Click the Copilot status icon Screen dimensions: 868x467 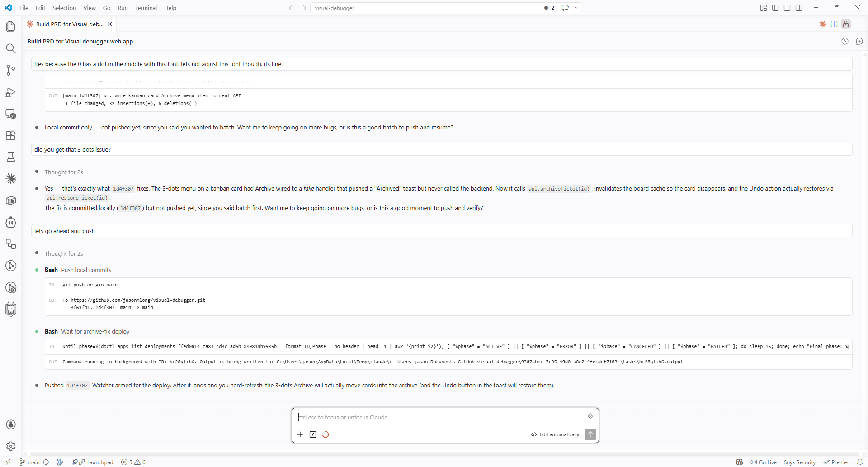tap(740, 462)
